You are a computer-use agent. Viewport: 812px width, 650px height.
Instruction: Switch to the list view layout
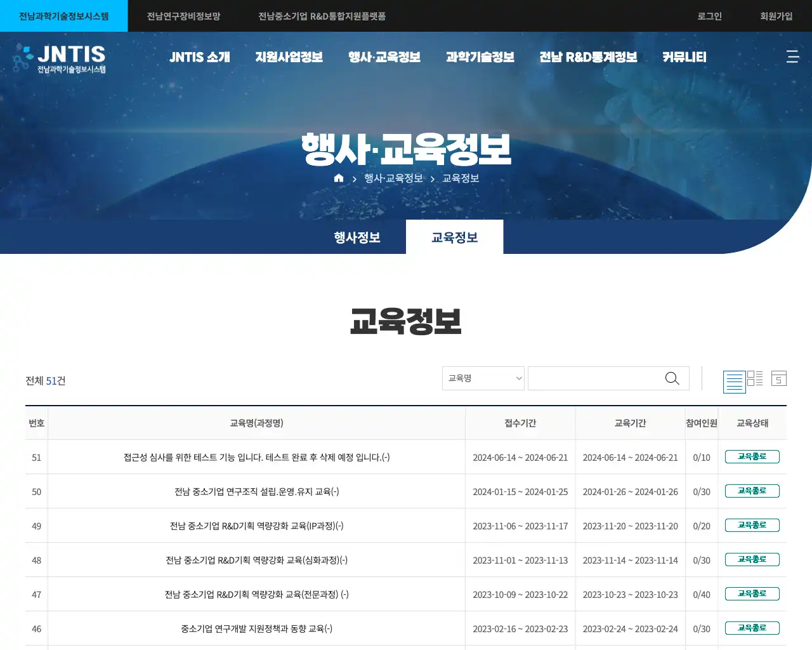[x=734, y=379]
